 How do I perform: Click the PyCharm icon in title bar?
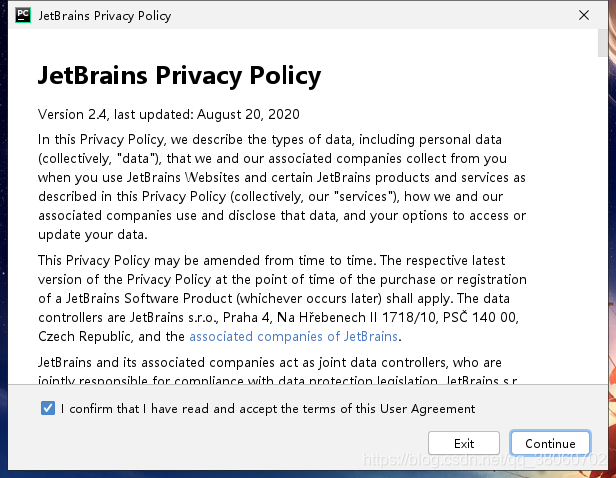23,15
